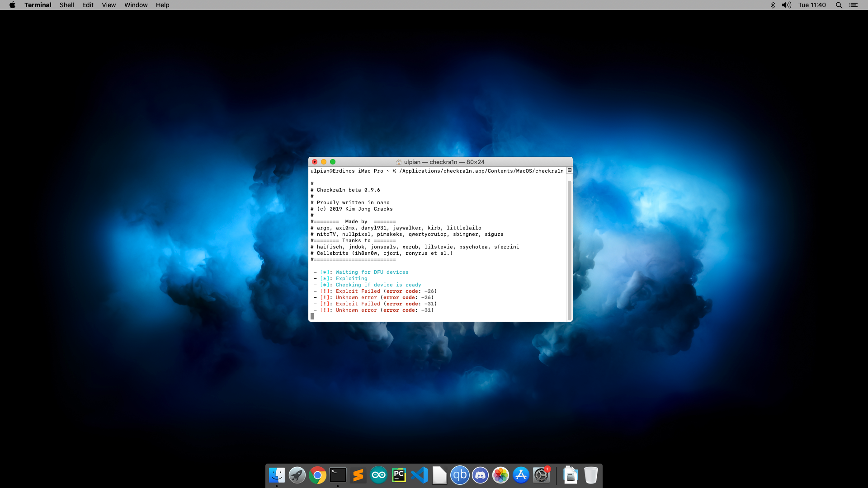Screen dimensions: 868x488
Task: Minimize the checkra1n Terminal window
Action: click(x=324, y=162)
